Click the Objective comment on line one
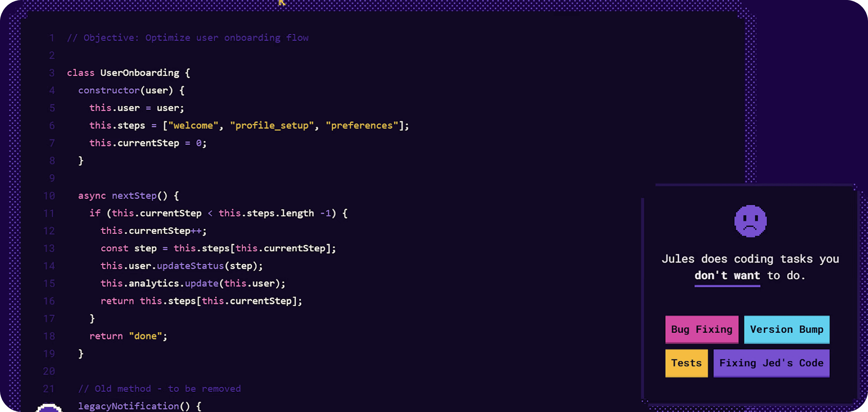Viewport: 868px width, 412px height. pyautogui.click(x=188, y=38)
